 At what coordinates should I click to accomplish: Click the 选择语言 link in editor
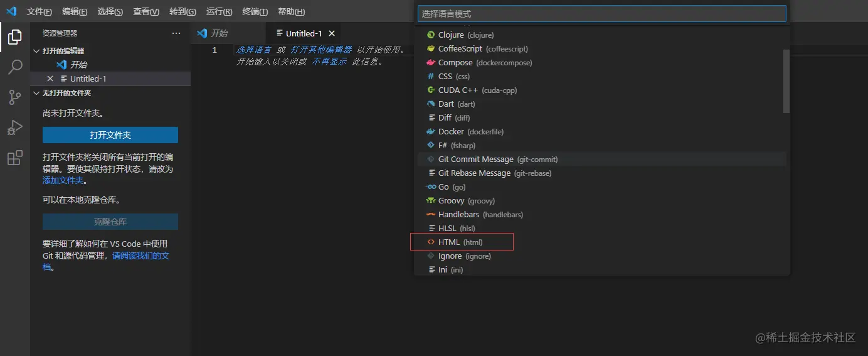[254, 50]
